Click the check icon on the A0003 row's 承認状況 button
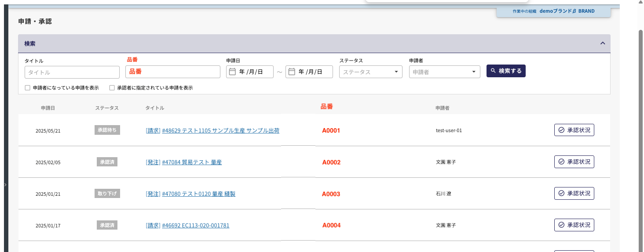Screen dimensions: 644x252 tap(561, 194)
